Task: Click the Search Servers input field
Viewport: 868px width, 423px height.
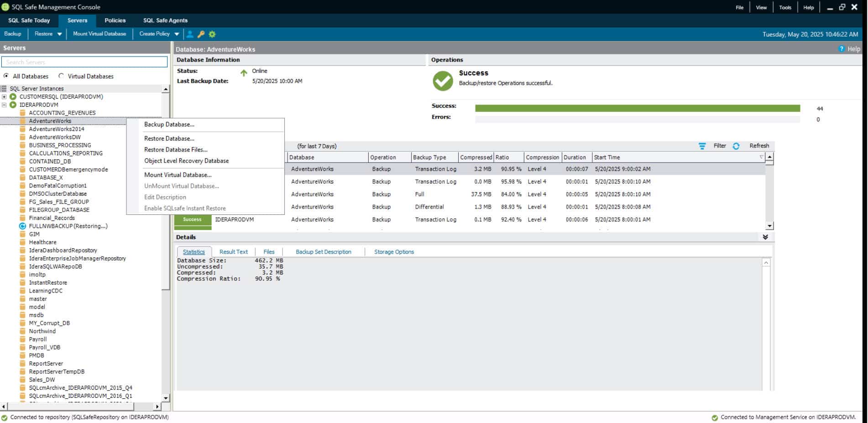Action: [84, 62]
